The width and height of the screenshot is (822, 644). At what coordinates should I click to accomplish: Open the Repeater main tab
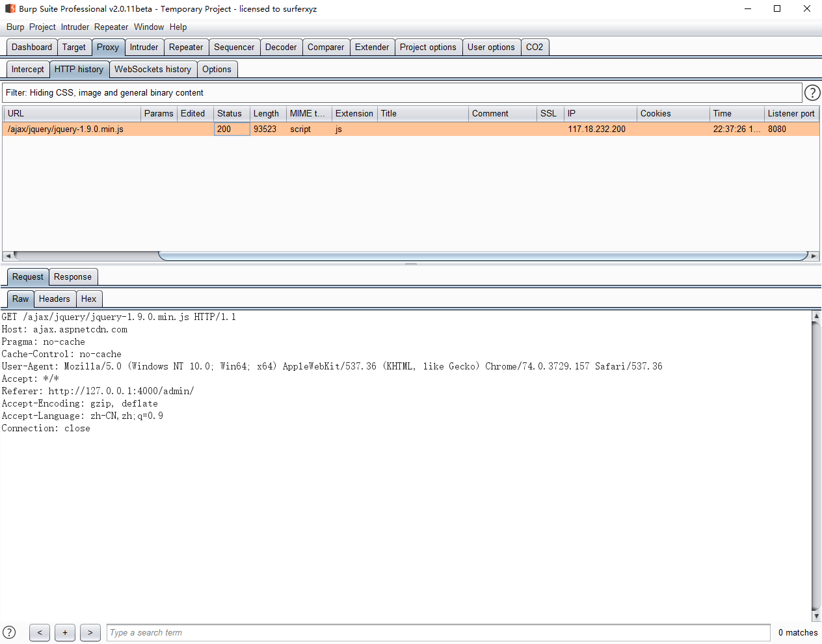tap(186, 47)
